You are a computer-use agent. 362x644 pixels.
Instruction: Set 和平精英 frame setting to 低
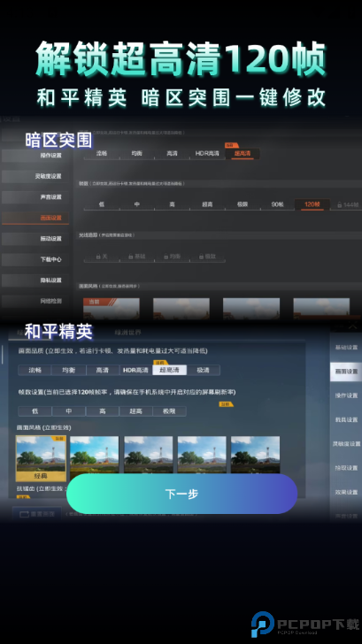tap(35, 411)
